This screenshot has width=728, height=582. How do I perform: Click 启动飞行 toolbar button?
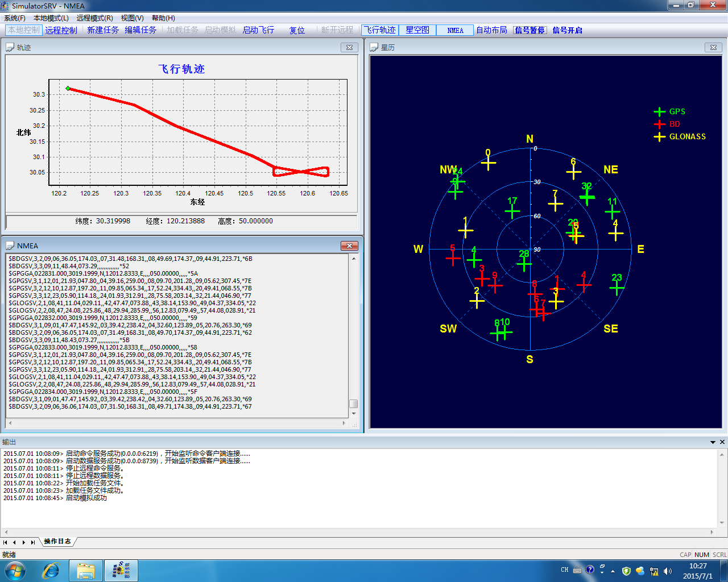[258, 30]
